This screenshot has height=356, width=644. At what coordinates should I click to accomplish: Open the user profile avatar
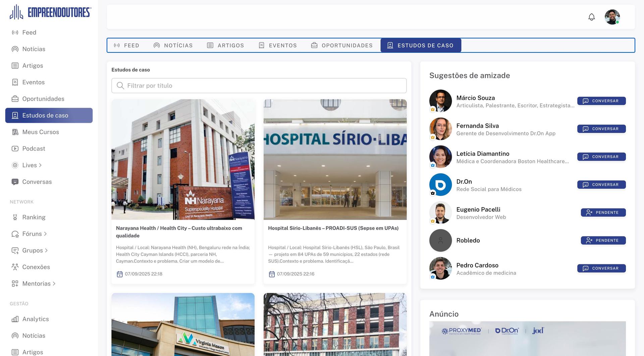[x=612, y=17]
